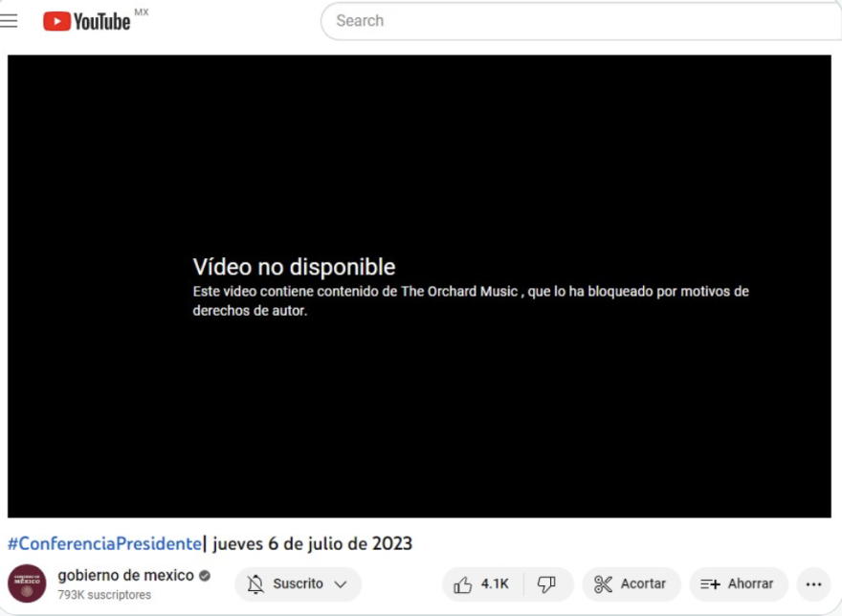Viewport: 842px width, 616px height.
Task: Open the hamburger navigation menu
Action: (x=10, y=20)
